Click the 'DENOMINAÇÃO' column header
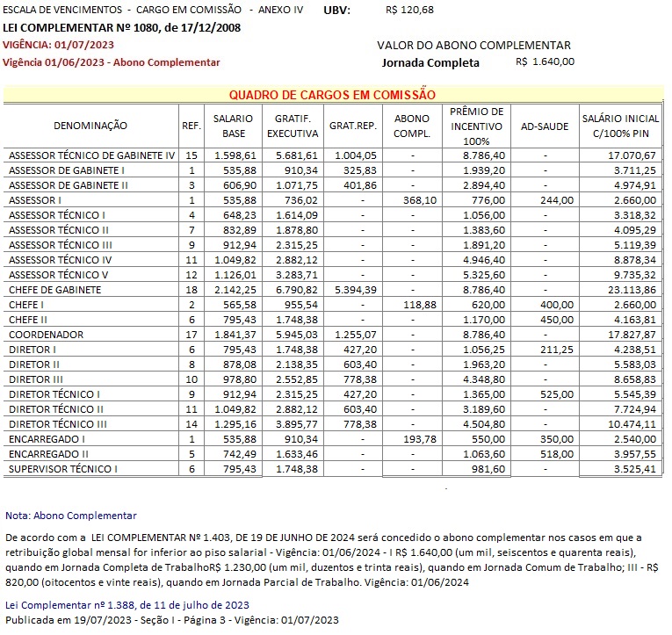 click(90, 126)
